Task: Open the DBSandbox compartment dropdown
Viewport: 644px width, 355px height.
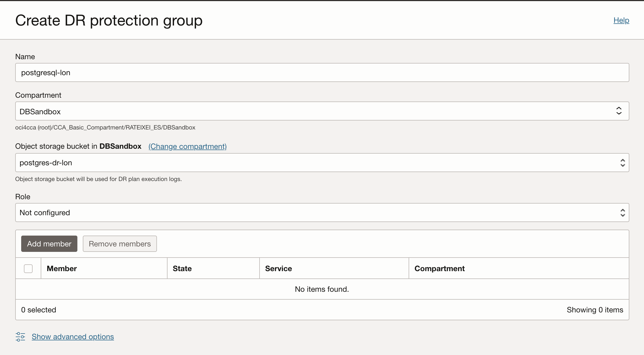Action: [x=312, y=111]
